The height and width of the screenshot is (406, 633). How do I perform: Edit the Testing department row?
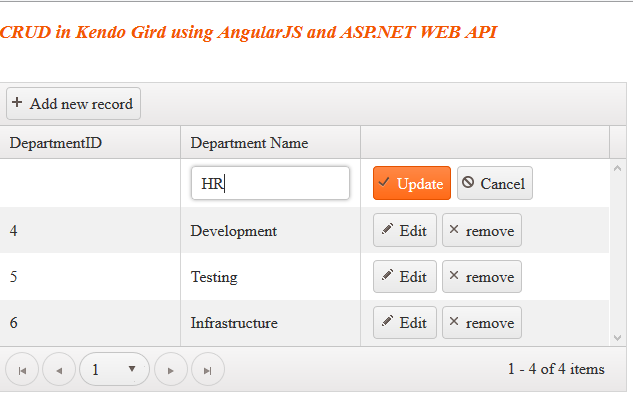click(404, 277)
